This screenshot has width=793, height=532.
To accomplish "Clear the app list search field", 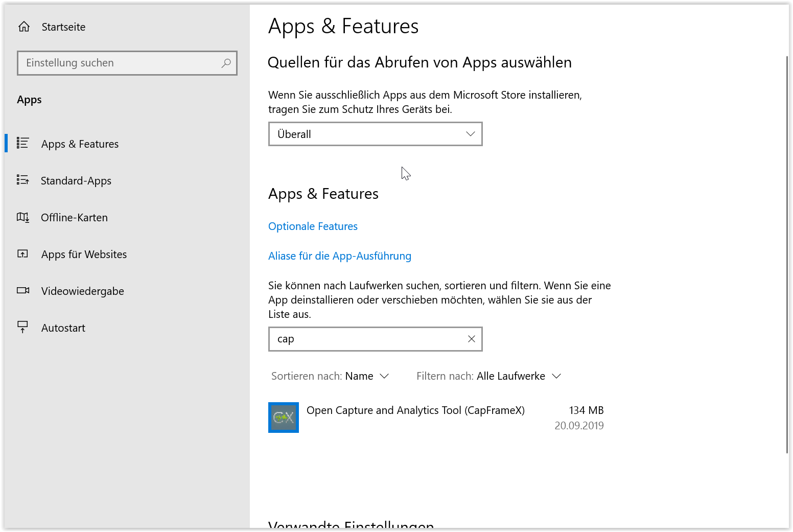I will [471, 339].
